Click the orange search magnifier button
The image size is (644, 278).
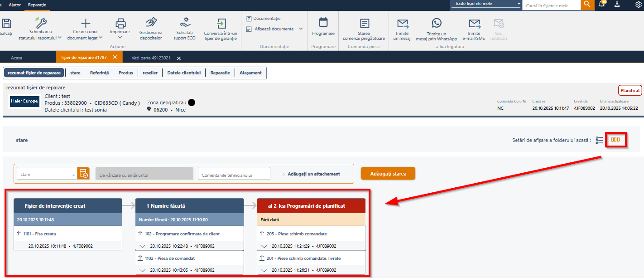(588, 4)
